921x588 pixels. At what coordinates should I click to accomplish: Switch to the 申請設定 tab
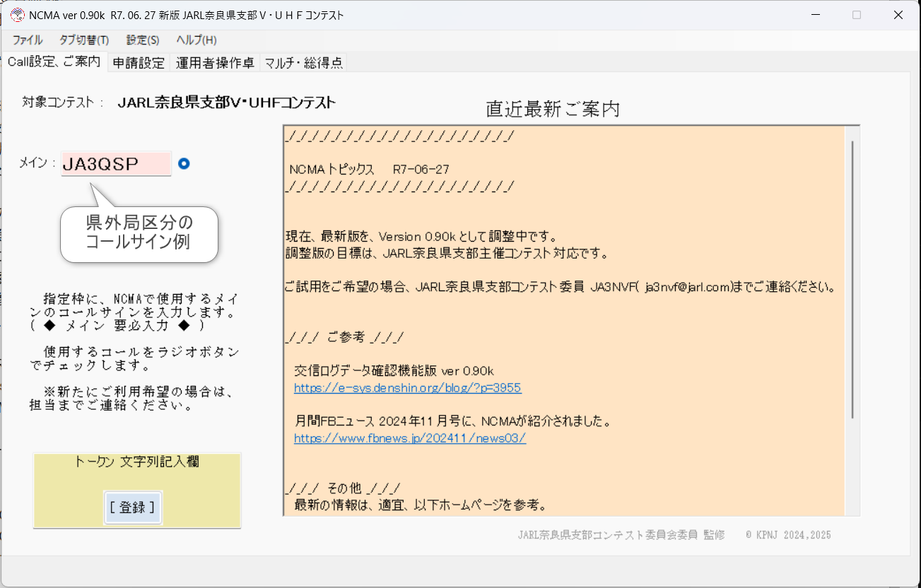point(139,62)
